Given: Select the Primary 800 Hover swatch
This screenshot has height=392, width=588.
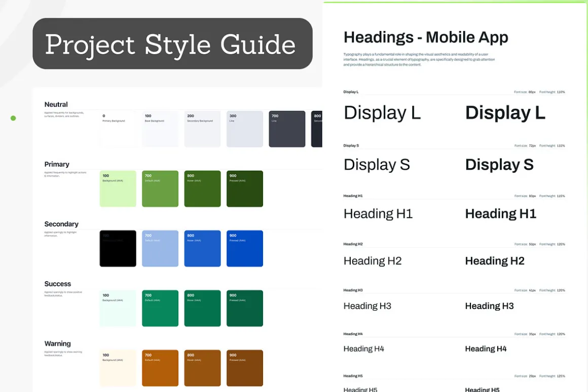Looking at the screenshot, I should pos(202,188).
